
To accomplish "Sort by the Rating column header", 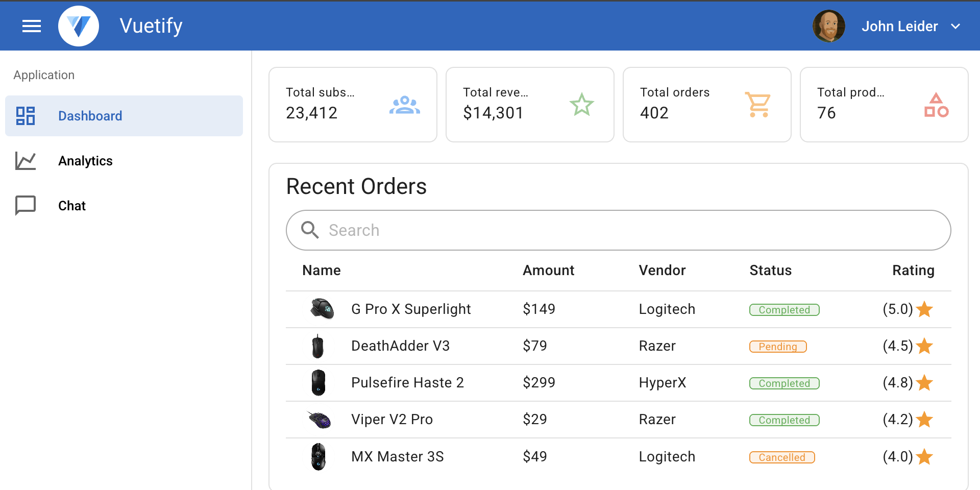I will (x=914, y=271).
